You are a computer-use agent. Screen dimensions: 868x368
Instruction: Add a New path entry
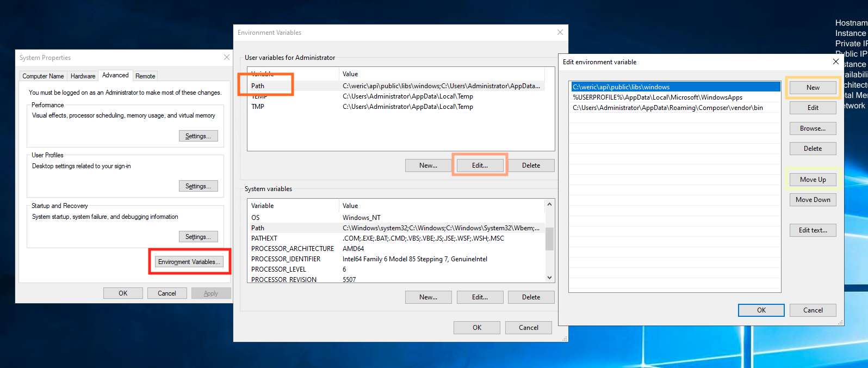(813, 88)
